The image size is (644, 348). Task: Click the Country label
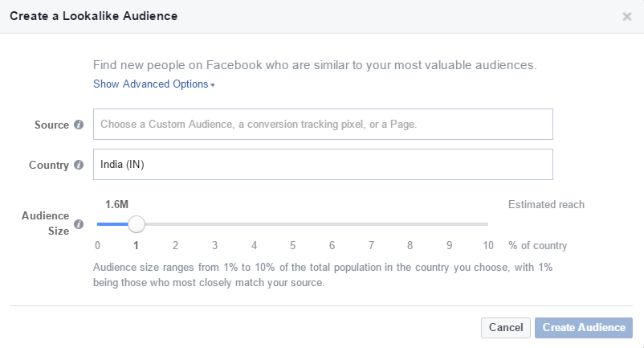[49, 165]
